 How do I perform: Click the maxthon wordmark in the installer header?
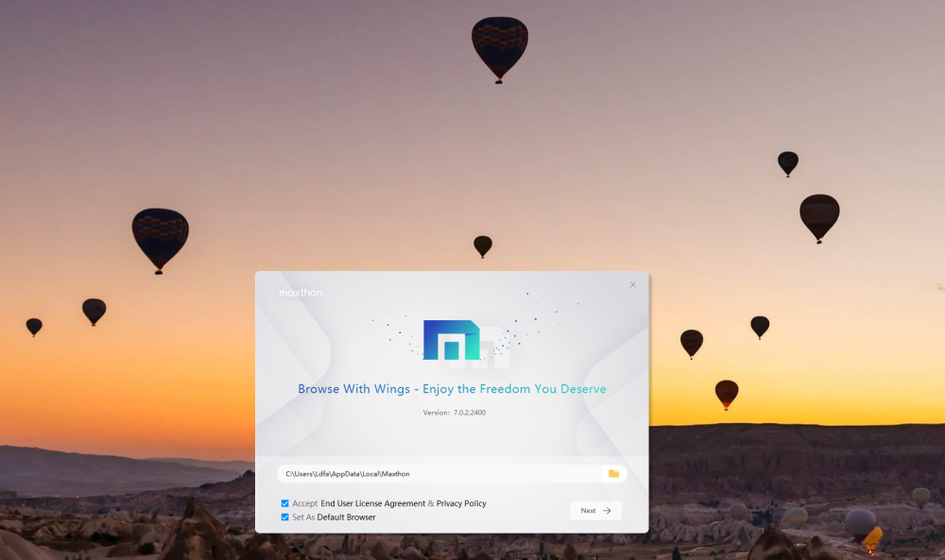[x=301, y=293]
